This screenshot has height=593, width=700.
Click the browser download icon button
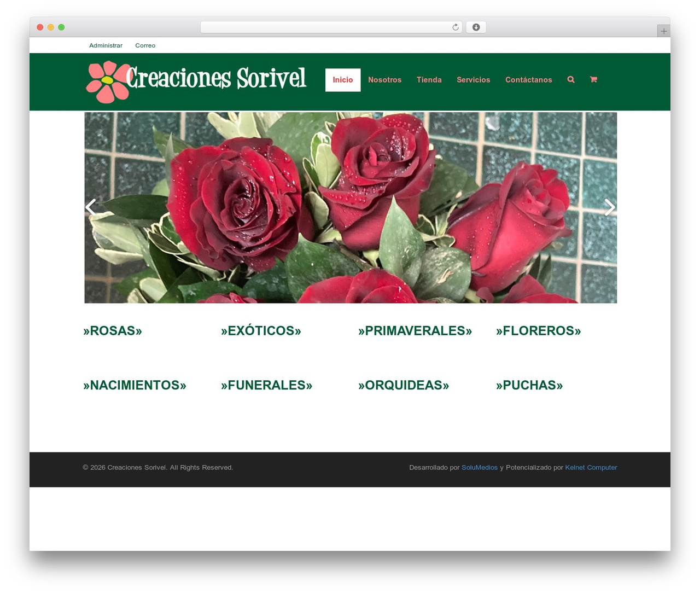click(476, 27)
